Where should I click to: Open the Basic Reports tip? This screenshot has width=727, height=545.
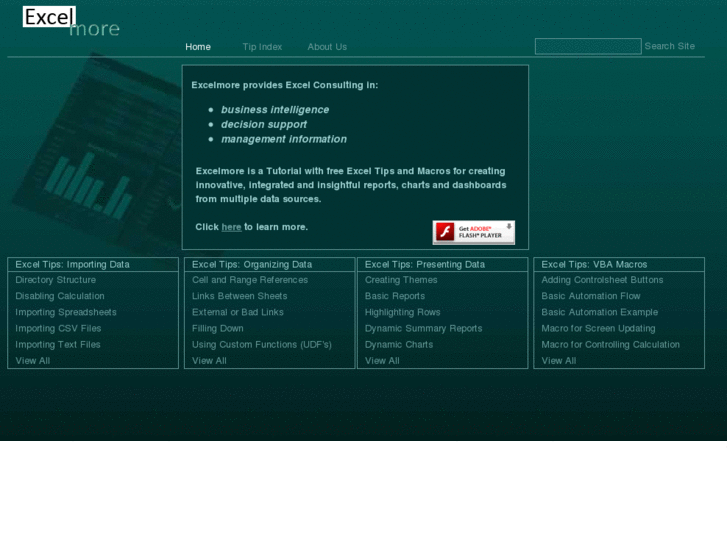395,296
